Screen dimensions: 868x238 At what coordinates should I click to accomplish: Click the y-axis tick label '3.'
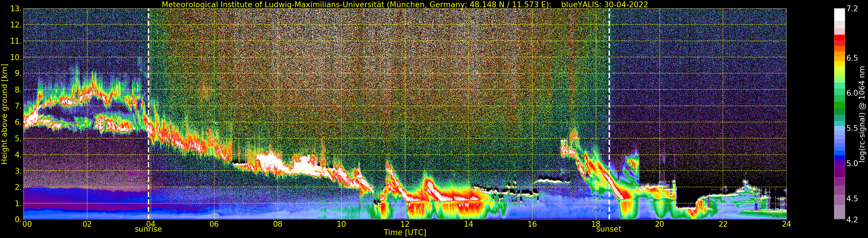[18, 171]
